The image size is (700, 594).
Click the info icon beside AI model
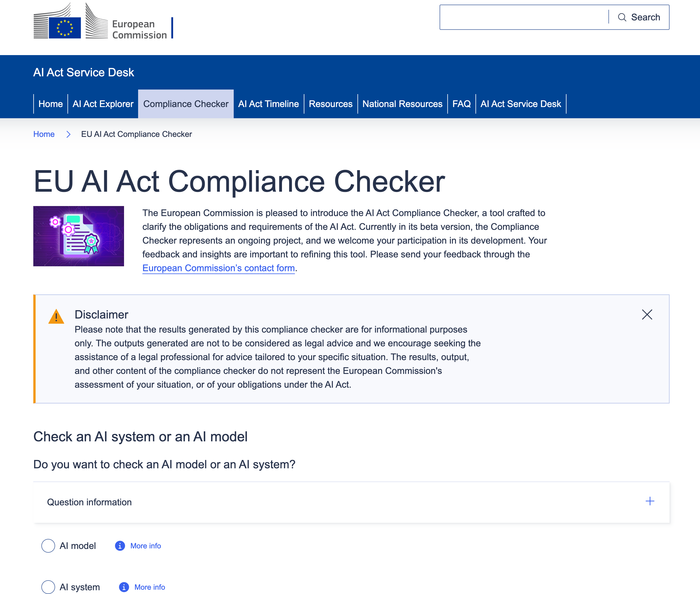[x=120, y=546]
